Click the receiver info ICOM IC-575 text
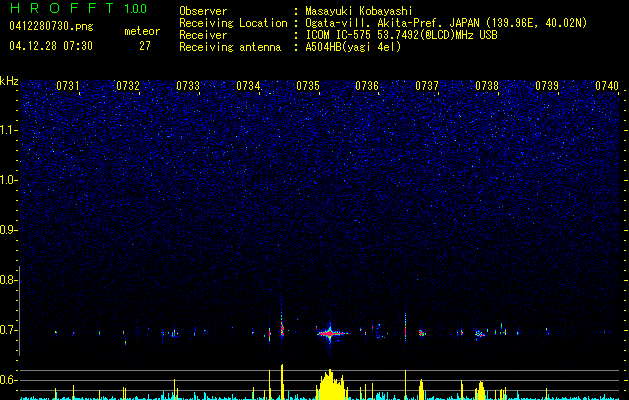Screen dimensions: 629x400 coord(401,35)
